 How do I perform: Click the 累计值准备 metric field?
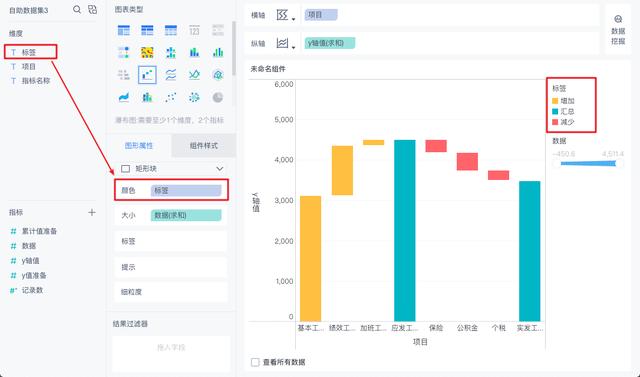[x=39, y=231]
